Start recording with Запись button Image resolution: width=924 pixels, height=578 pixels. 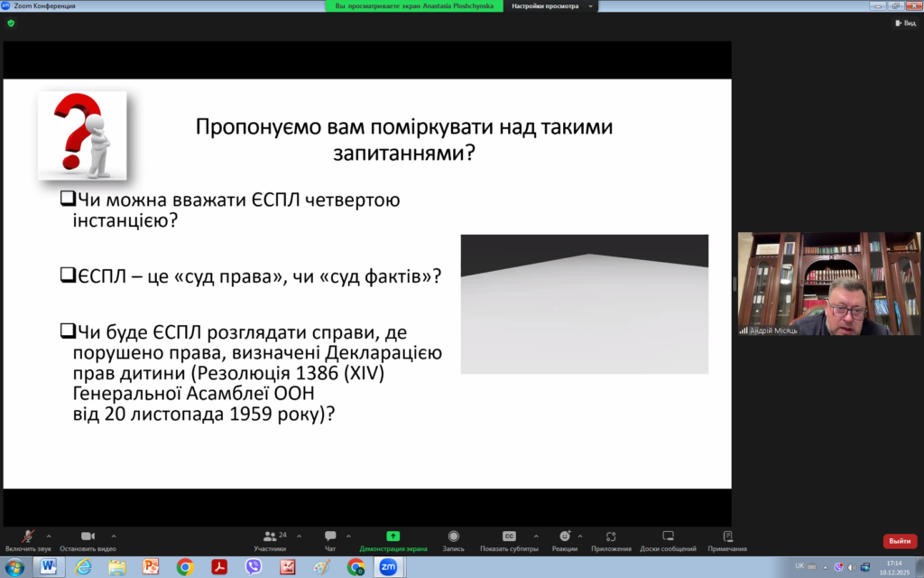click(453, 536)
